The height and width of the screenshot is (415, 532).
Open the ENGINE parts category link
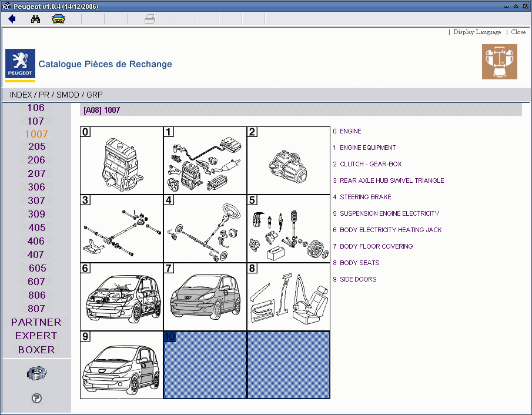352,131
